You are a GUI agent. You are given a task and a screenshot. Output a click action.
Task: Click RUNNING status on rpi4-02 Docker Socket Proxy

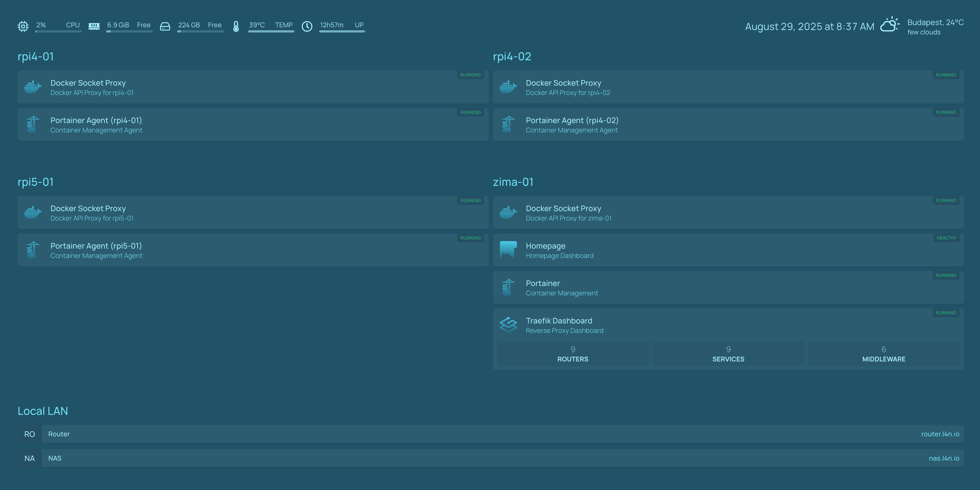(946, 75)
